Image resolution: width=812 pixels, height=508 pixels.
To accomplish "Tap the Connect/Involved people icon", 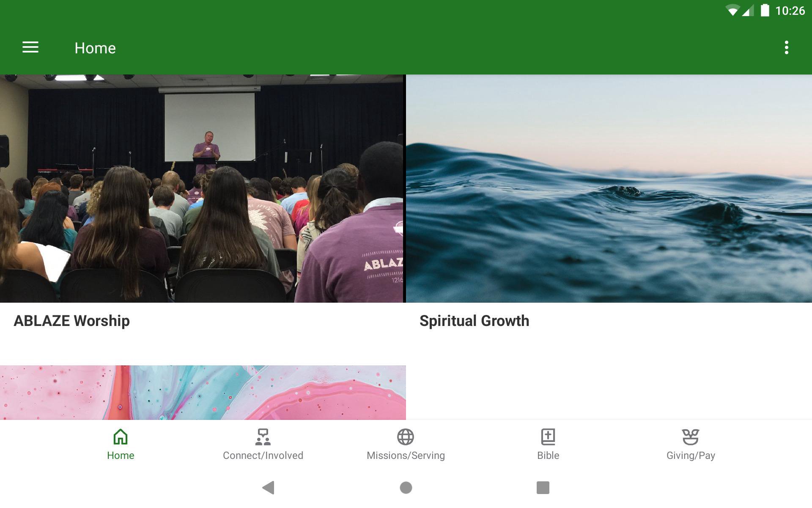I will pos(263,437).
